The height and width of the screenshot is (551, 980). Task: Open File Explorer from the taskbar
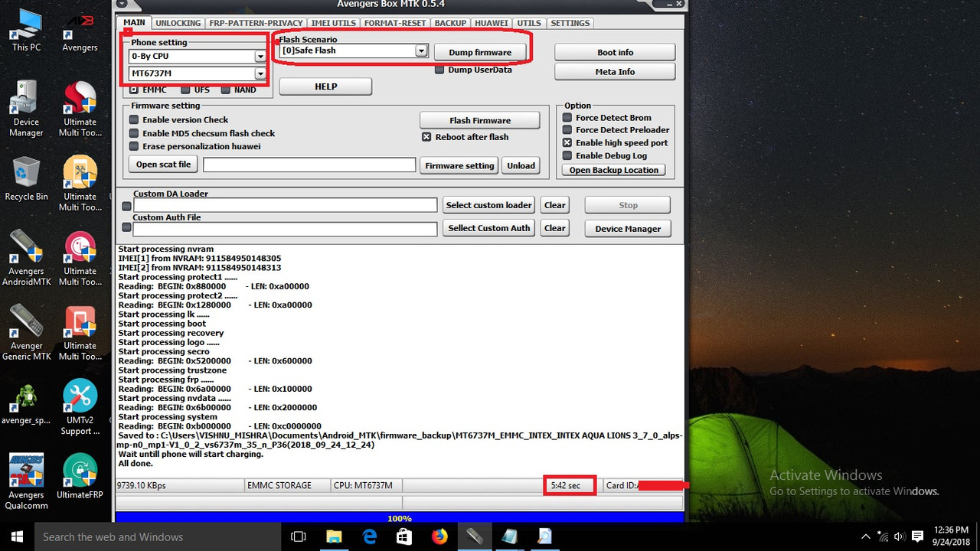click(x=334, y=536)
